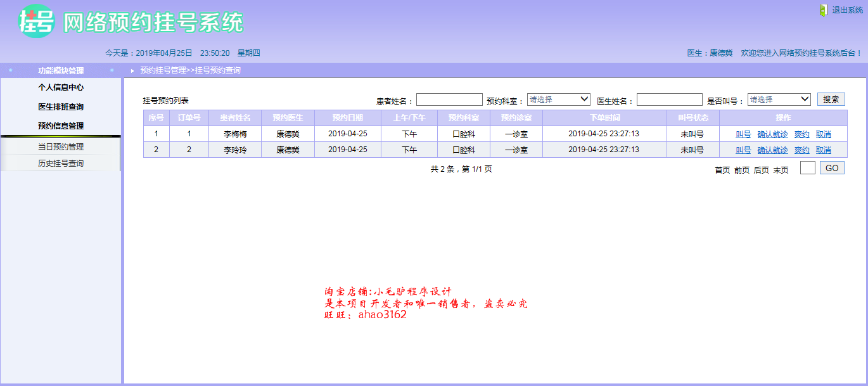Click the 退出系统 logout link
Viewport: 868px width, 386px height.
click(847, 10)
